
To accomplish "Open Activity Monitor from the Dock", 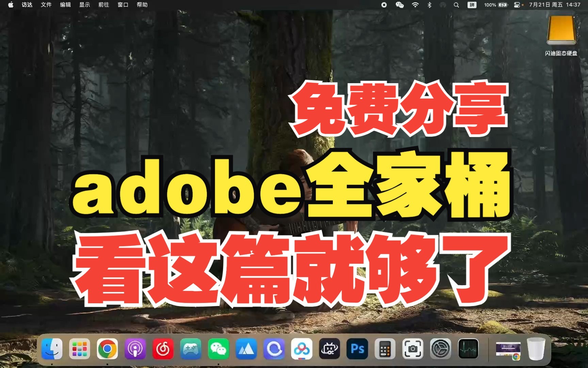I will [469, 349].
